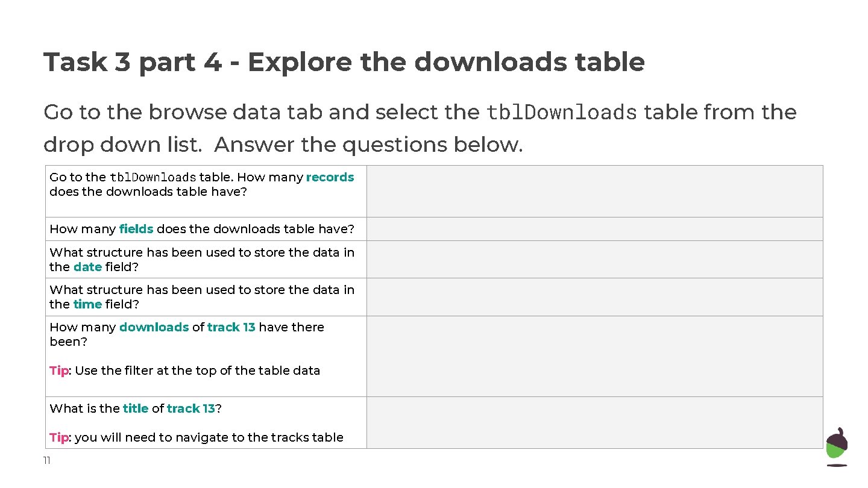Click the "drop down list" instruction line
The width and height of the screenshot is (868, 488).
point(283,145)
